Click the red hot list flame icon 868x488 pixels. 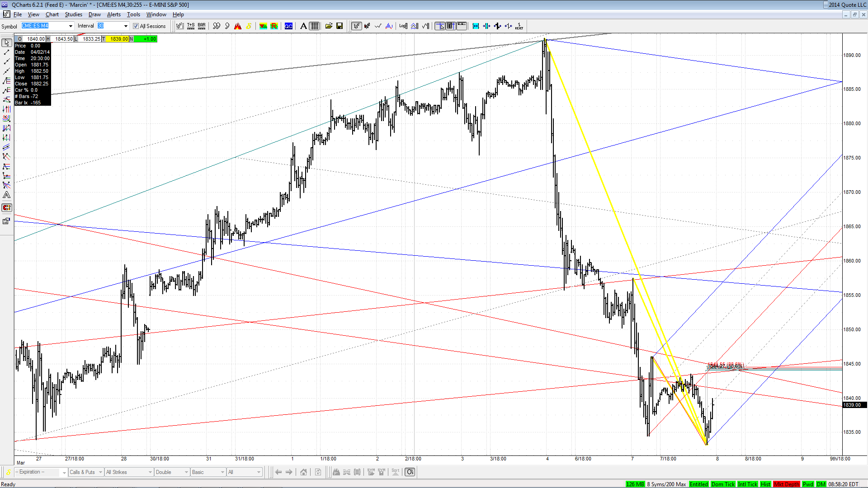238,26
